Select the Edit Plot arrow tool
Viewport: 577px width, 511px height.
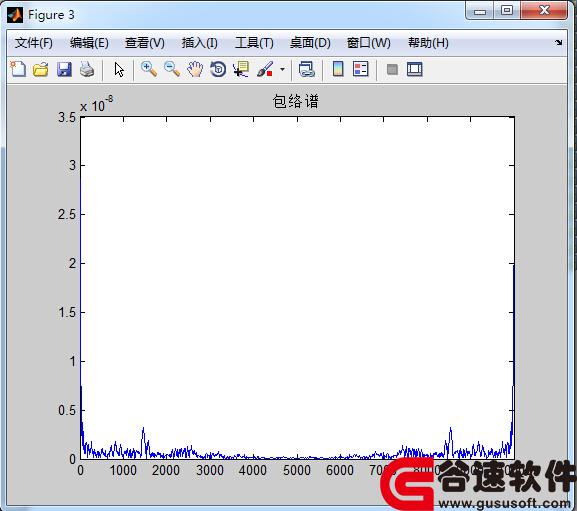[119, 70]
